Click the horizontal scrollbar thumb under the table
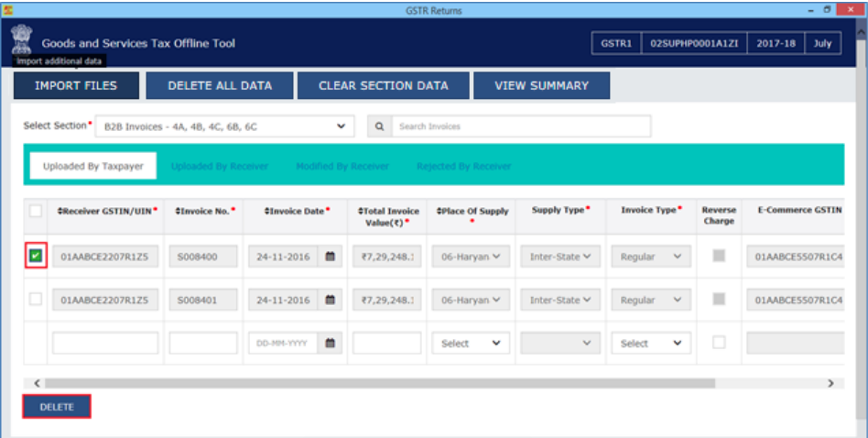Screen dimensions: 868x438 (x=380, y=383)
